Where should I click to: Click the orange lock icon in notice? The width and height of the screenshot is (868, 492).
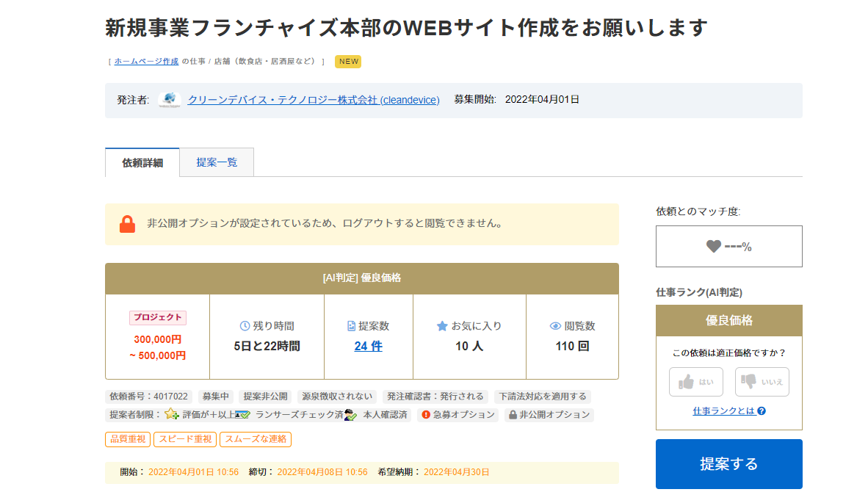127,224
